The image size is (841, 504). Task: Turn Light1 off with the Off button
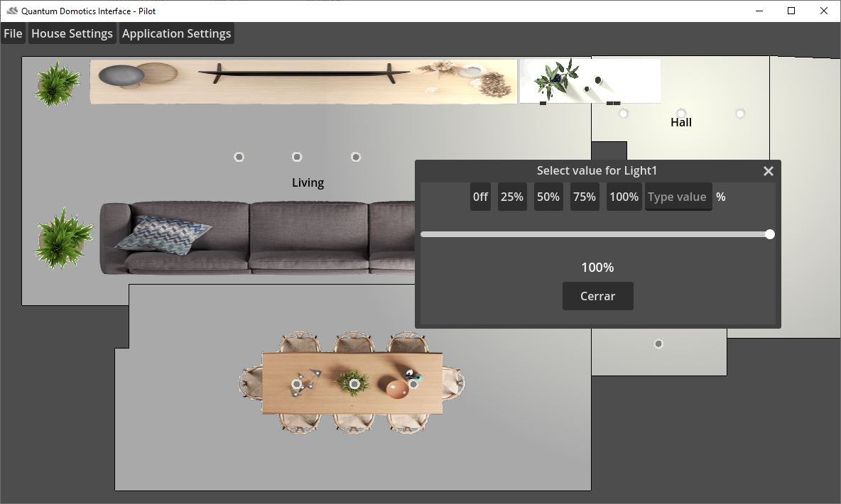tap(480, 197)
